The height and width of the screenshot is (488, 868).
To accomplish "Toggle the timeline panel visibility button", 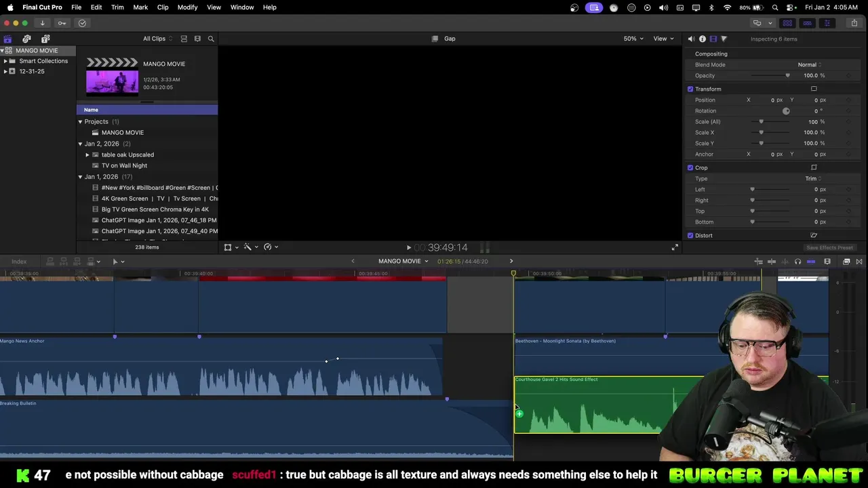I will click(x=807, y=23).
